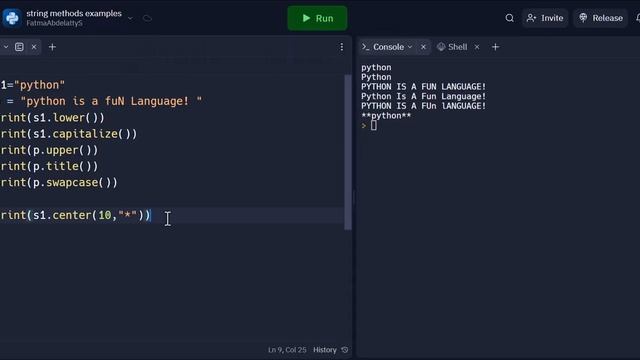
Task: Click the cloud sync status icon
Action: [147, 18]
